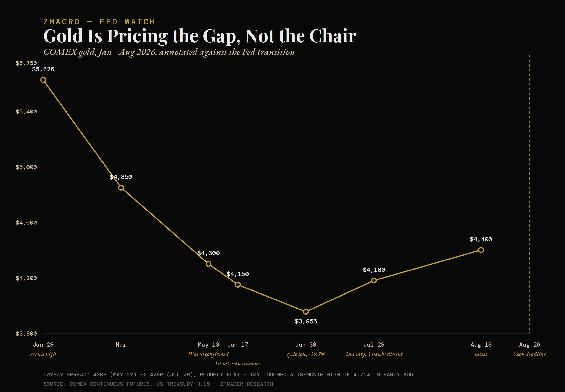Screen dimensions: 565x392
Task: Click the 10Y-2Y spread footnote
Action: [228, 375]
